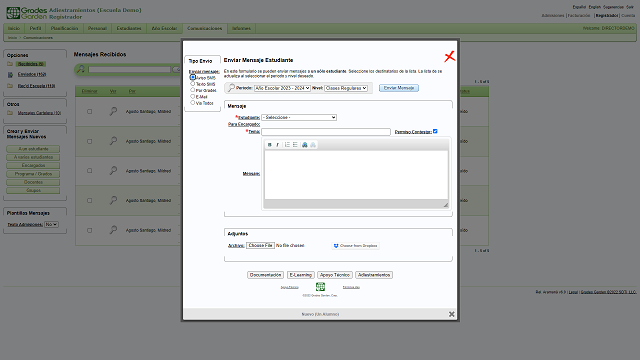This screenshot has height=360, width=640.
Task: Click the Mensajes Recibidos search field
Action: click(x=129, y=69)
